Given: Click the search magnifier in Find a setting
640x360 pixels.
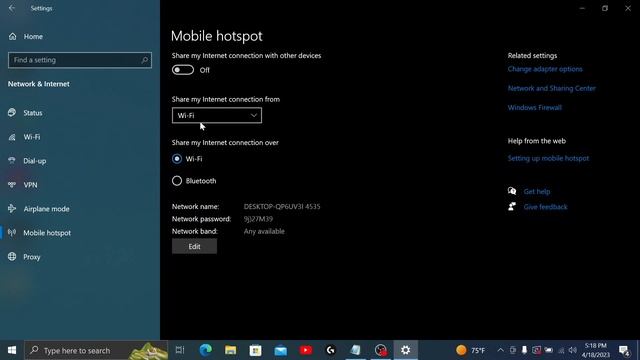Looking at the screenshot, I should pyautogui.click(x=144, y=60).
